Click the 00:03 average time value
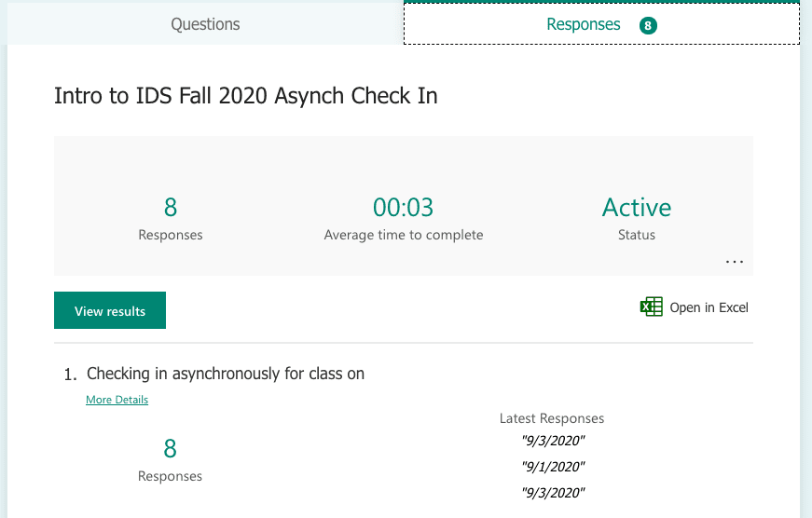The image size is (812, 518). [x=403, y=207]
